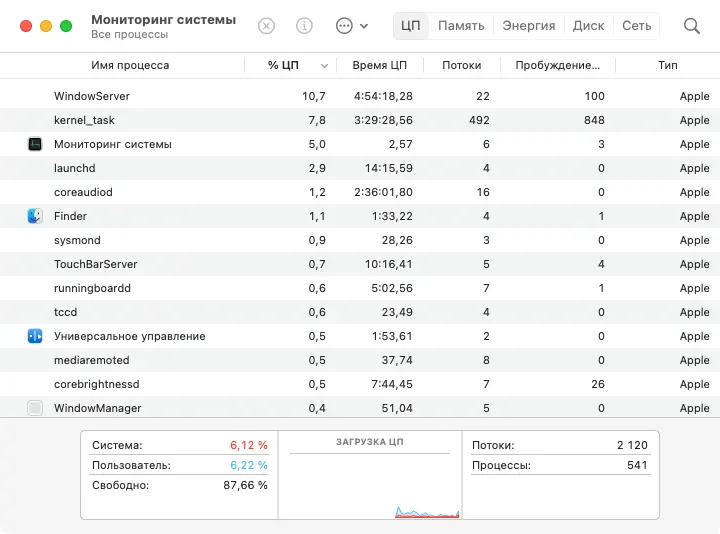Sort by Время ЦП column header
The image size is (720, 534).
point(379,65)
